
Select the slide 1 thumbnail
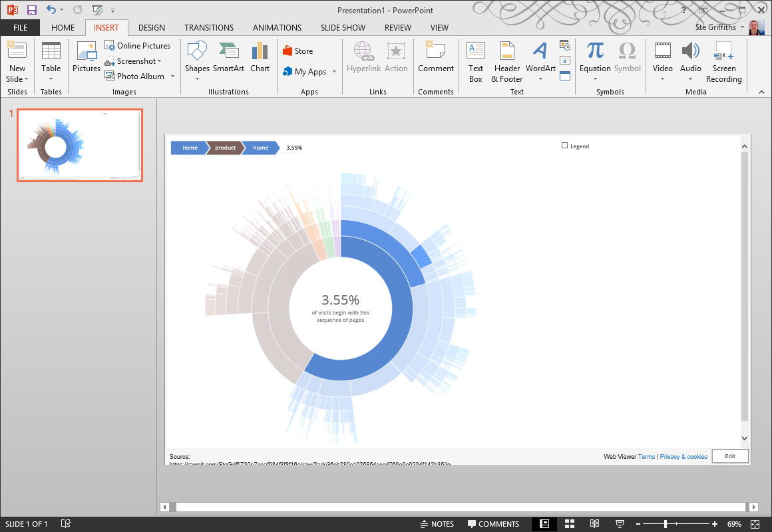pyautogui.click(x=79, y=145)
